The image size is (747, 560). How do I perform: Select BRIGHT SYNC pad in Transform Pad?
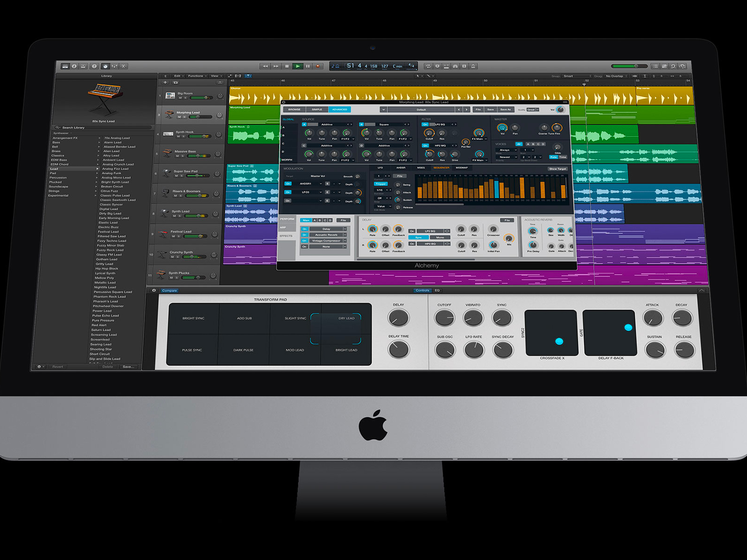[193, 318]
